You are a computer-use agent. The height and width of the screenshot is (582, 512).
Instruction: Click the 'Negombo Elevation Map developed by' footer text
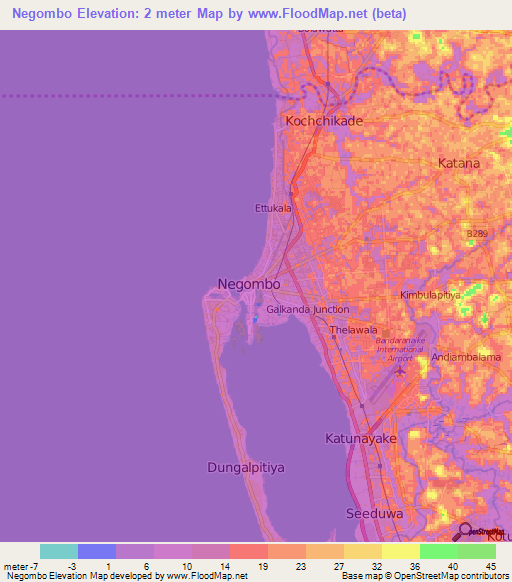coord(86,576)
